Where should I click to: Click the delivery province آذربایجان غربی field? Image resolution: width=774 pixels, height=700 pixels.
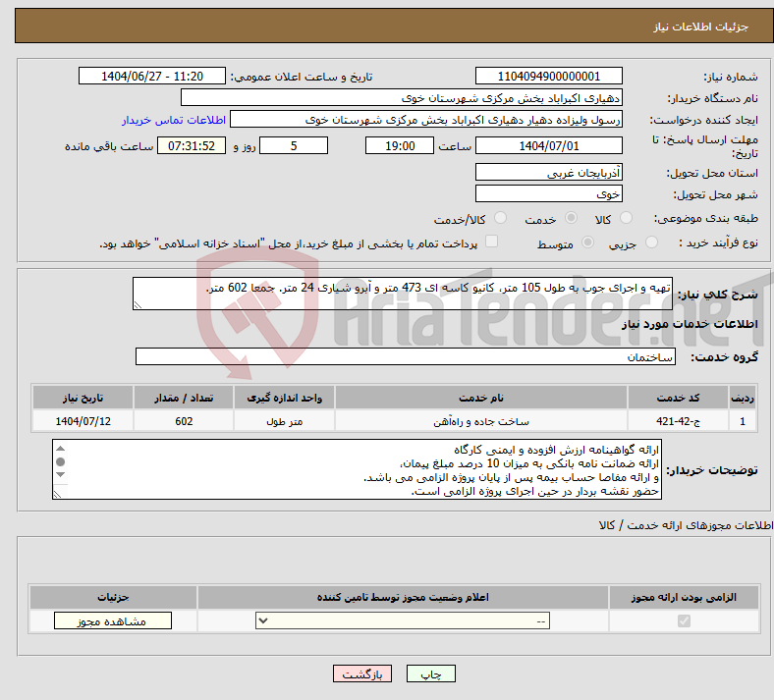[548, 172]
